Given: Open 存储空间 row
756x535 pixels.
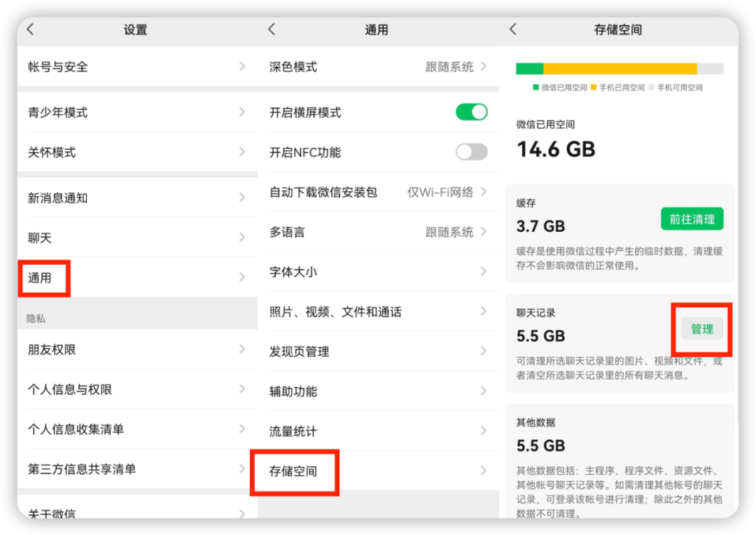Looking at the screenshot, I should [379, 471].
